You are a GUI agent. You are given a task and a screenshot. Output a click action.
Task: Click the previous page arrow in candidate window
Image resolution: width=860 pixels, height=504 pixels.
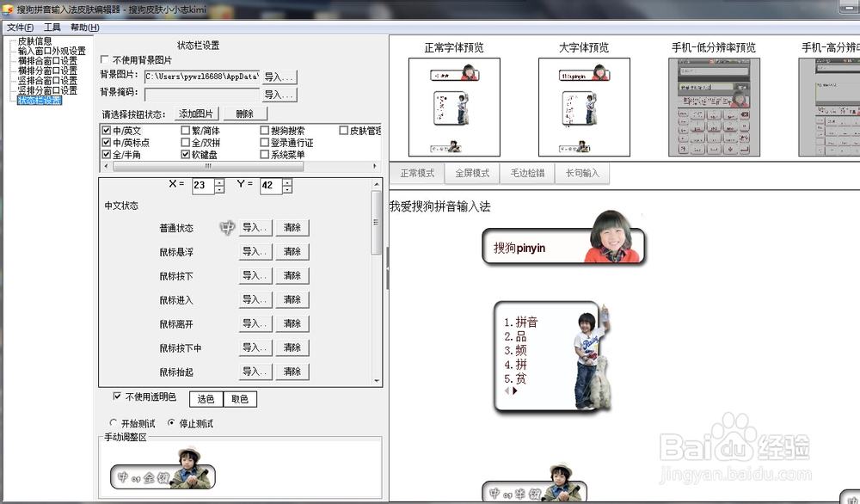pos(507,391)
